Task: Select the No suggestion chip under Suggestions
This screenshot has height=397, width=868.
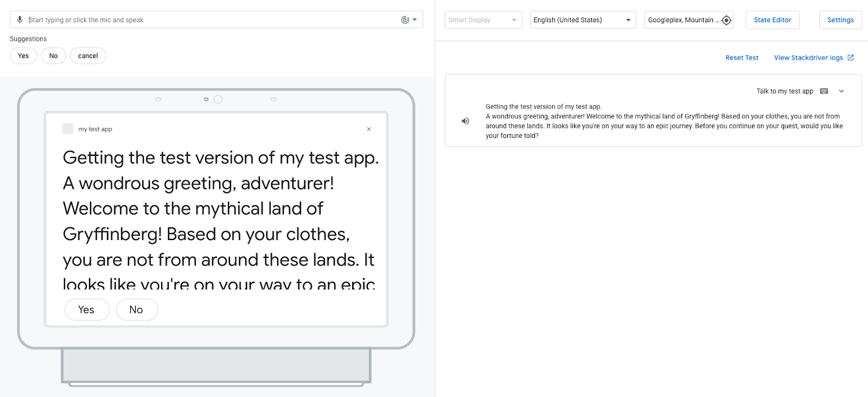Action: [53, 56]
